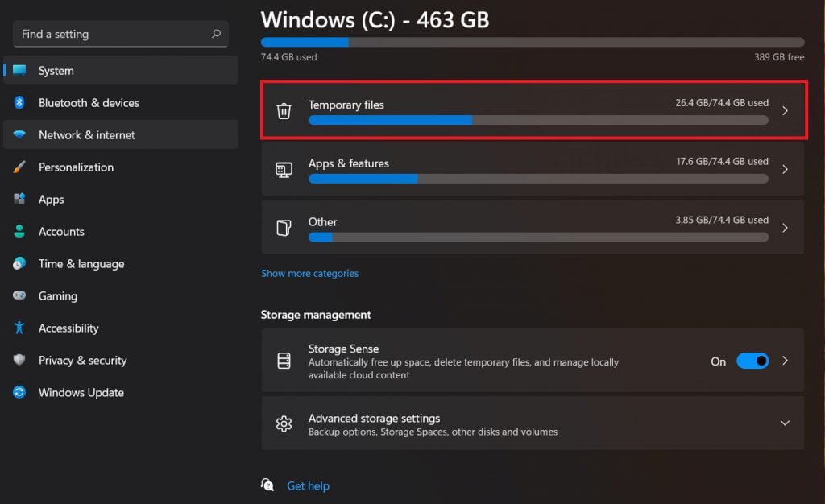Click the Backup options, Storage Spaces description
Viewport: 825px width, 504px height.
433,432
